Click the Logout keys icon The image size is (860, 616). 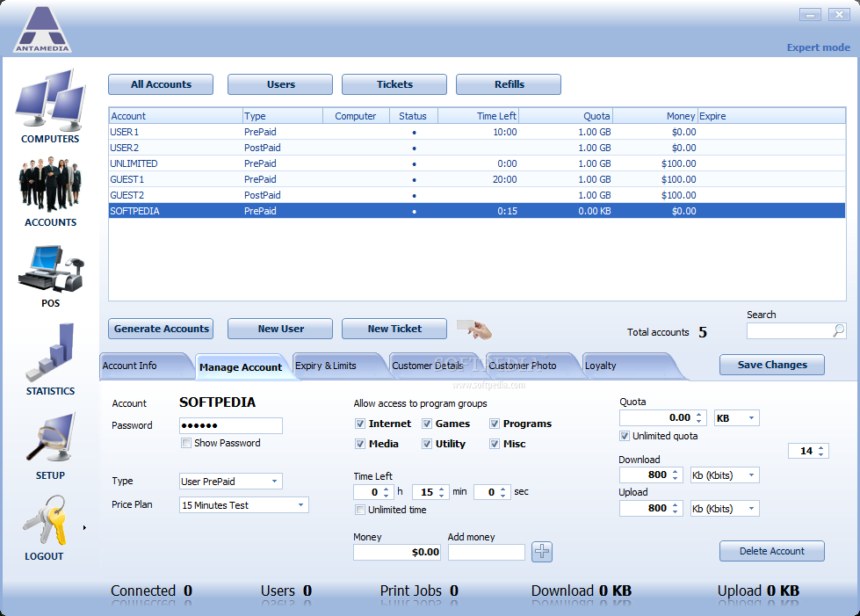click(x=44, y=520)
